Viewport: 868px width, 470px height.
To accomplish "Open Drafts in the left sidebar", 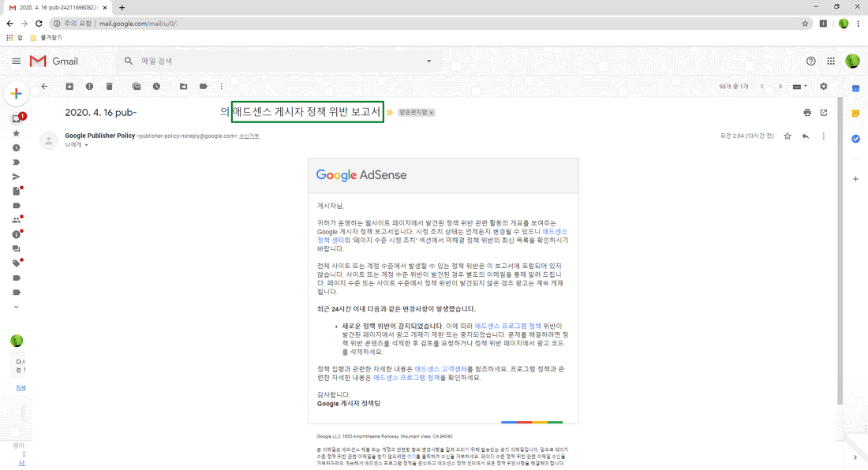I will point(17,191).
